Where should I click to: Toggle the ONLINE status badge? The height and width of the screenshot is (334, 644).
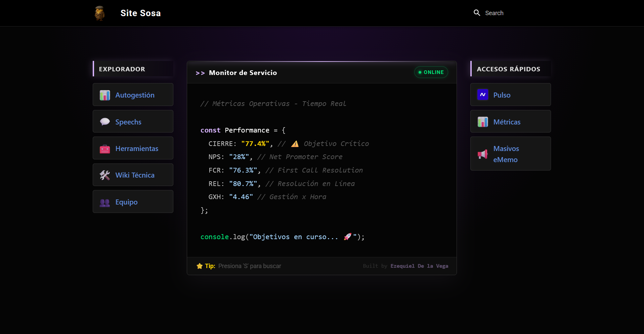pyautogui.click(x=431, y=72)
